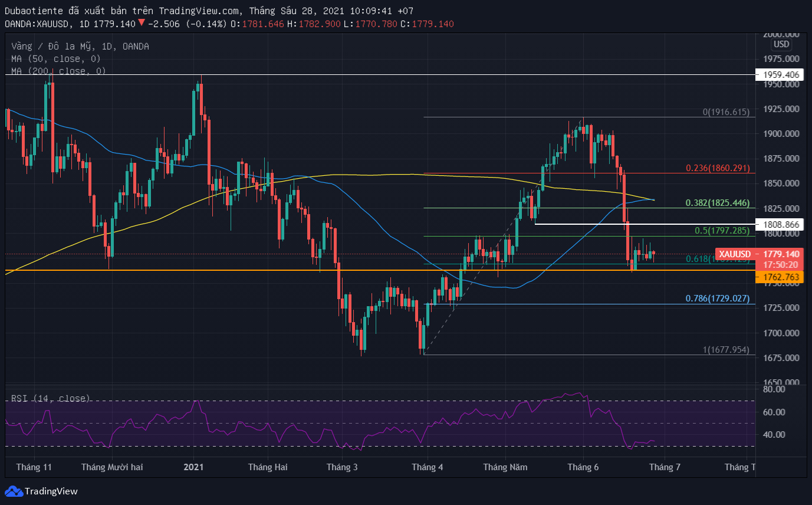Click the 1675.000 price axis tick
Viewport: 812px width, 505px height.
[x=781, y=358]
